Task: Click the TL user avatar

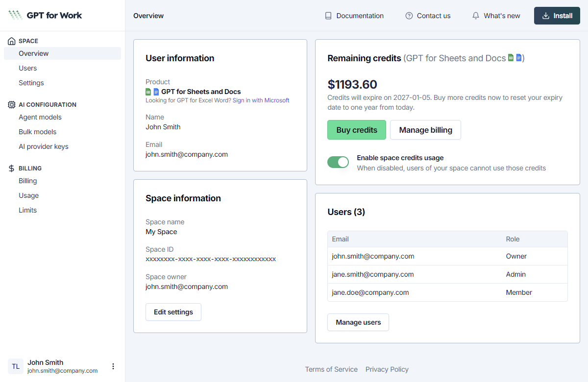Action: pos(16,366)
